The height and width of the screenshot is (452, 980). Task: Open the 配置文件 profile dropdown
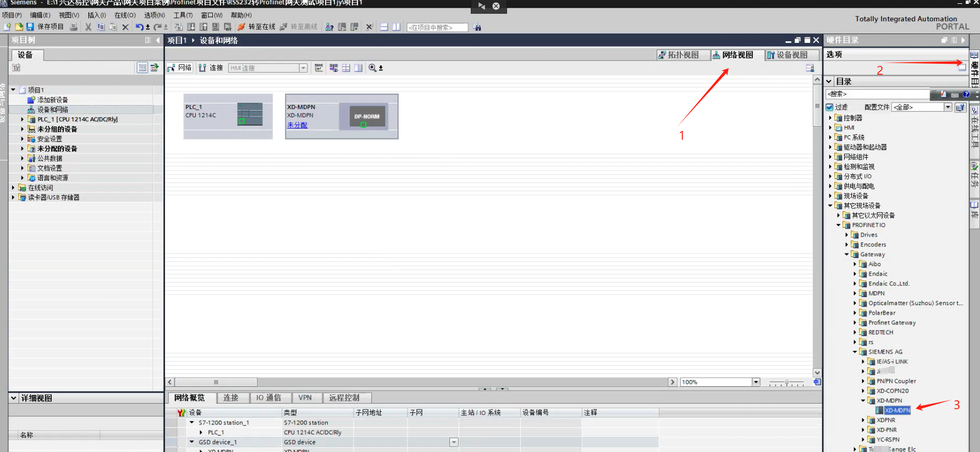pyautogui.click(x=948, y=107)
